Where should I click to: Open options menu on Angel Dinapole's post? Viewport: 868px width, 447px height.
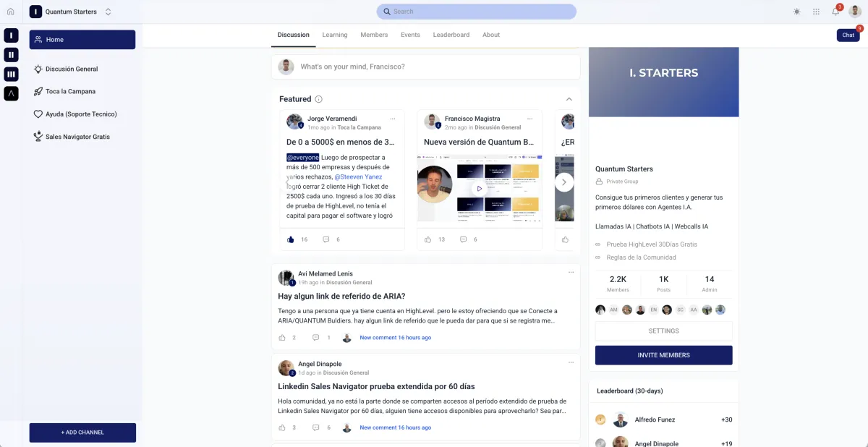tap(571, 362)
